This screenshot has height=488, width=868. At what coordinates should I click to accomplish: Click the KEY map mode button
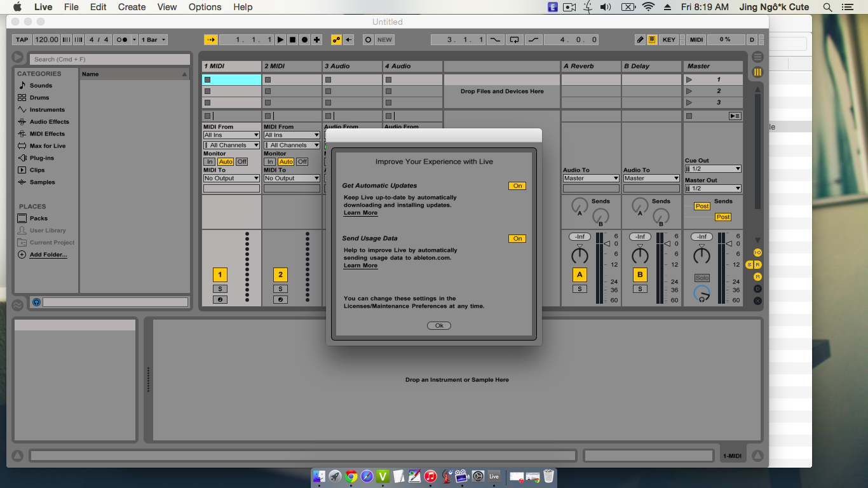click(669, 39)
